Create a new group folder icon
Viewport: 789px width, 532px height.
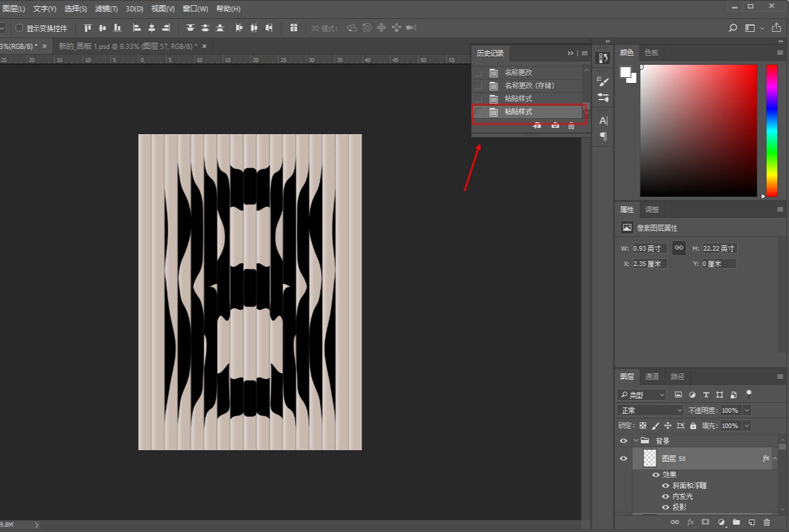(736, 522)
